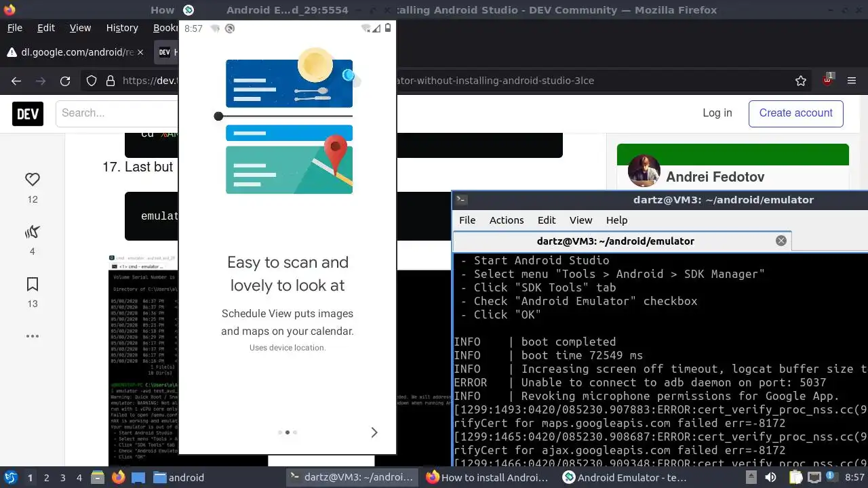Image resolution: width=868 pixels, height=488 pixels.
Task: Open Firefox History menu
Action: point(122,28)
